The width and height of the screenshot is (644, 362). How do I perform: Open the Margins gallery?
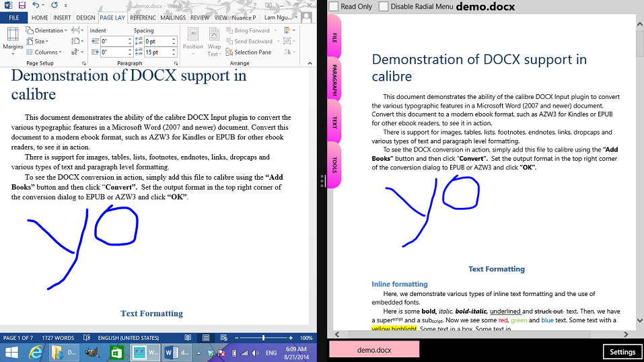13,41
